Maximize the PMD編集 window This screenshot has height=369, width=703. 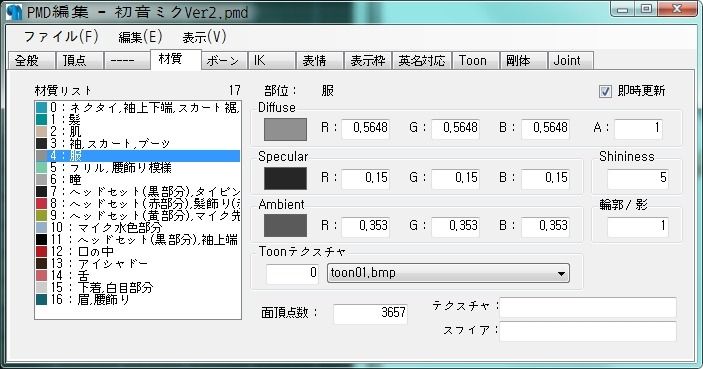[x=647, y=9]
